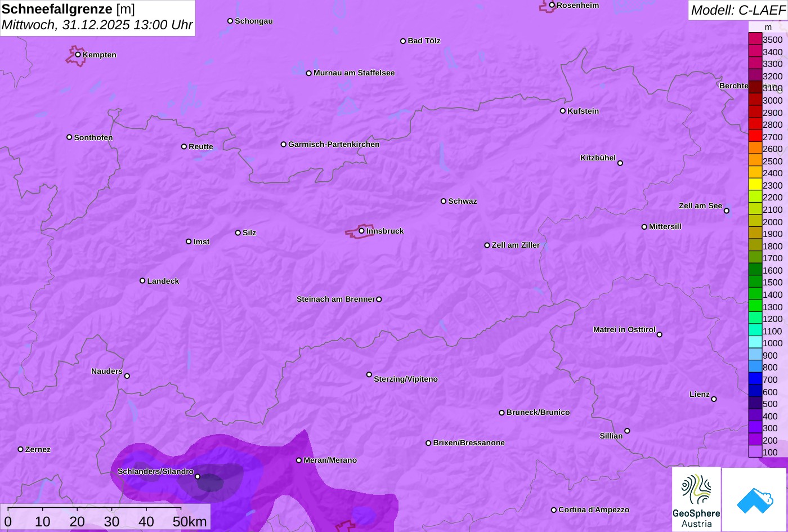Click the Schwaz label
788x532 pixels.
click(463, 202)
